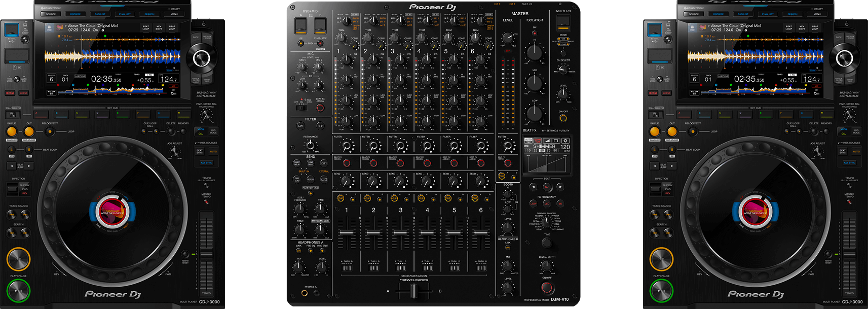868x309 pixels.
Task: Open the BROWSE tab on left CDJ screen
Action: (76, 14)
